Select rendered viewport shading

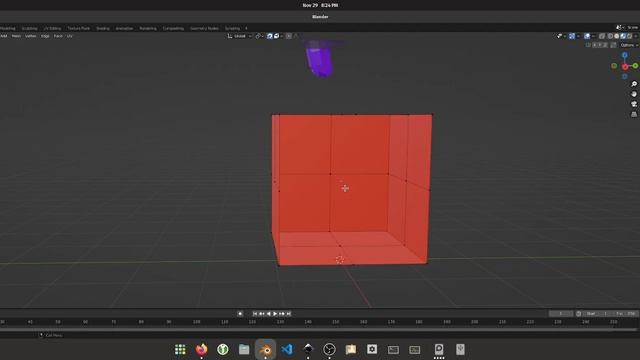(629, 36)
